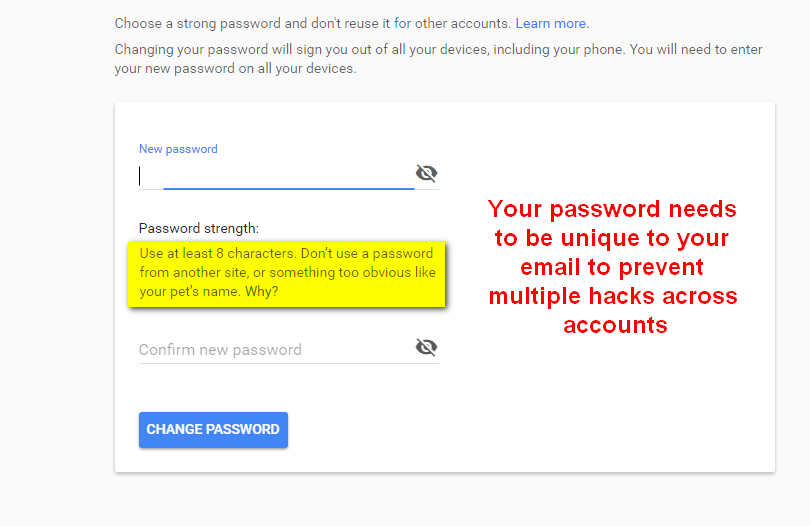
Task: Focus the Confirm new password field
Action: 276,350
